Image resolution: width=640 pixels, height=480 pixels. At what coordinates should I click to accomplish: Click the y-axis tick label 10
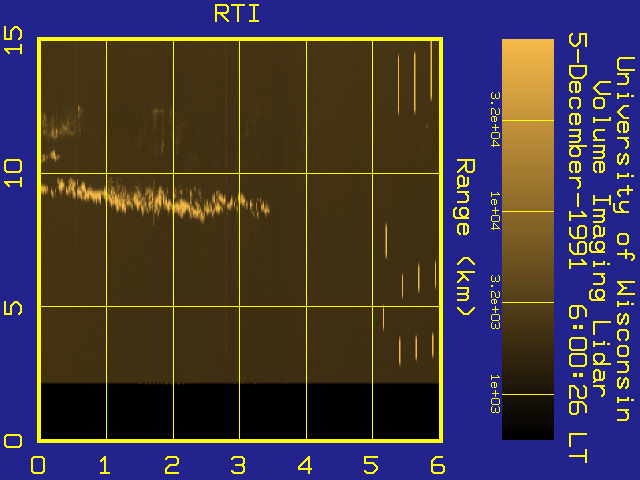13,173
